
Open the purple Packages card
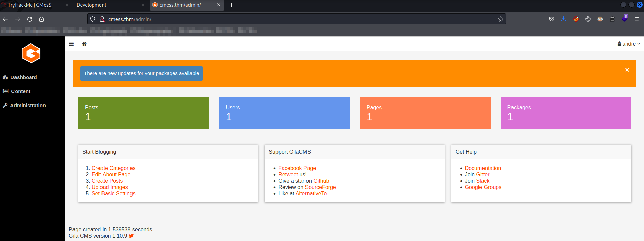pos(566,113)
